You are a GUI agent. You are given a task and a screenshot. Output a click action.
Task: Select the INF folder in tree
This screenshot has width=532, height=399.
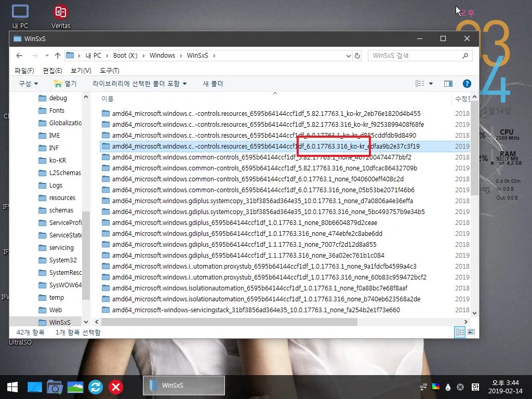(48, 148)
